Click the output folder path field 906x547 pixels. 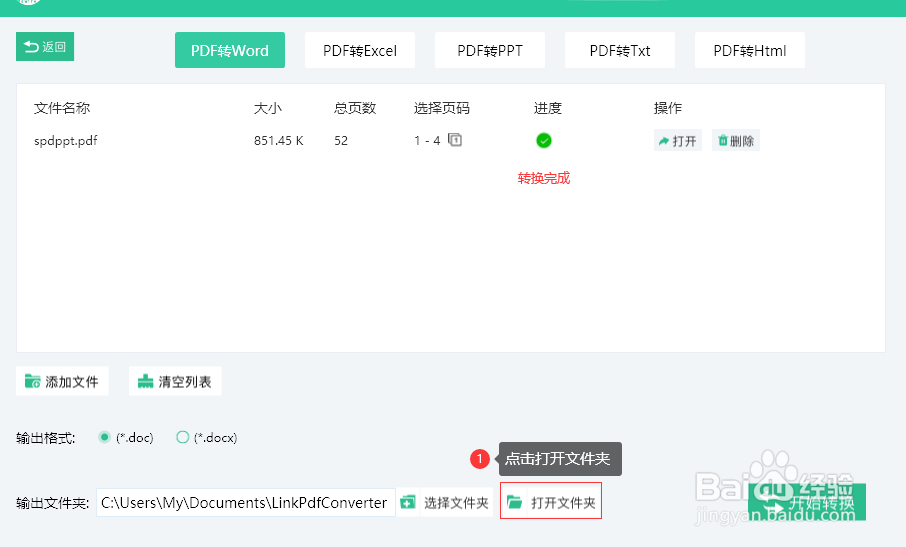(x=246, y=503)
